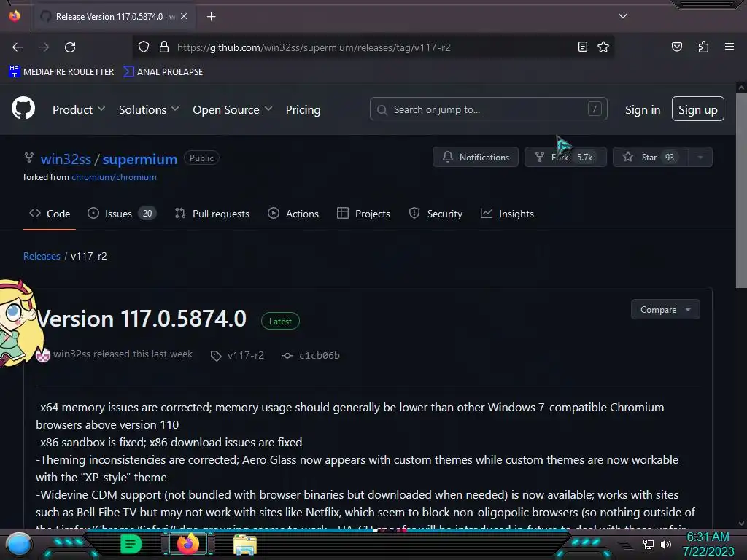Open the Firefox hamburger menu
Viewport: 747px width, 560px height.
coord(729,47)
